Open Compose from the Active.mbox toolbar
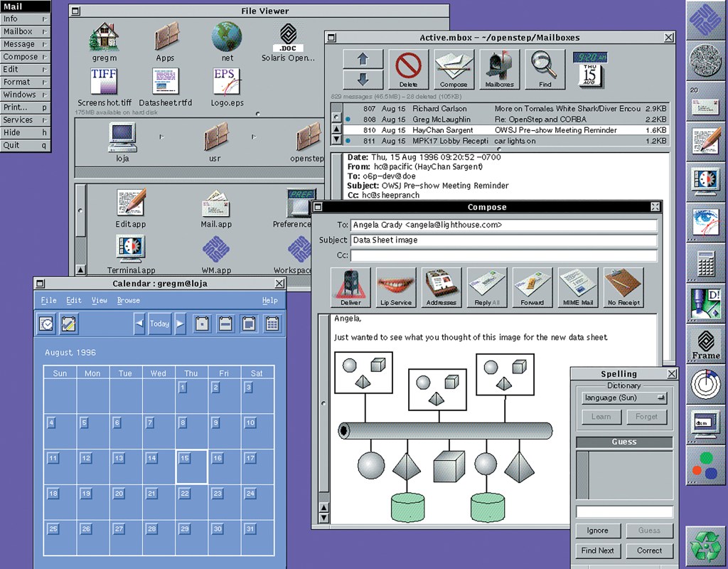The height and width of the screenshot is (569, 728). pos(453,69)
